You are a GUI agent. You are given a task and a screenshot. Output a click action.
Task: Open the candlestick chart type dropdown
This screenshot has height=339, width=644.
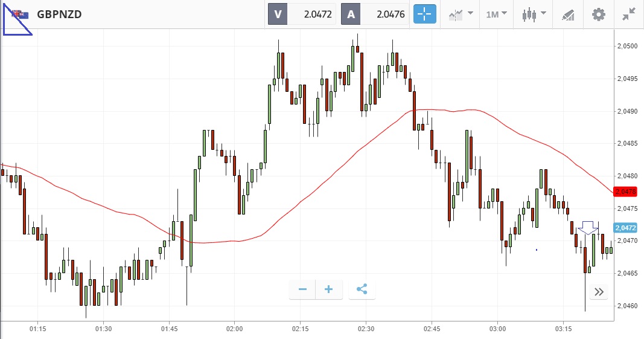534,14
